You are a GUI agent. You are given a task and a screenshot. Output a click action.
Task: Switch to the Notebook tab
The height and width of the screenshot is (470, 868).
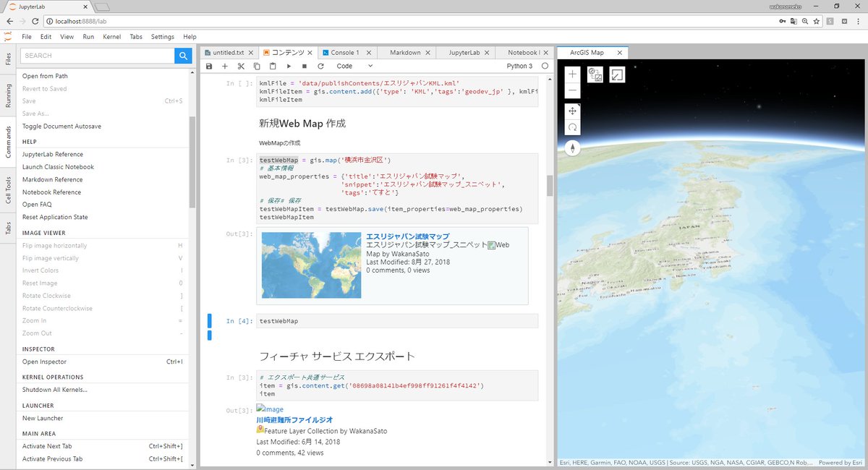pyautogui.click(x=523, y=53)
